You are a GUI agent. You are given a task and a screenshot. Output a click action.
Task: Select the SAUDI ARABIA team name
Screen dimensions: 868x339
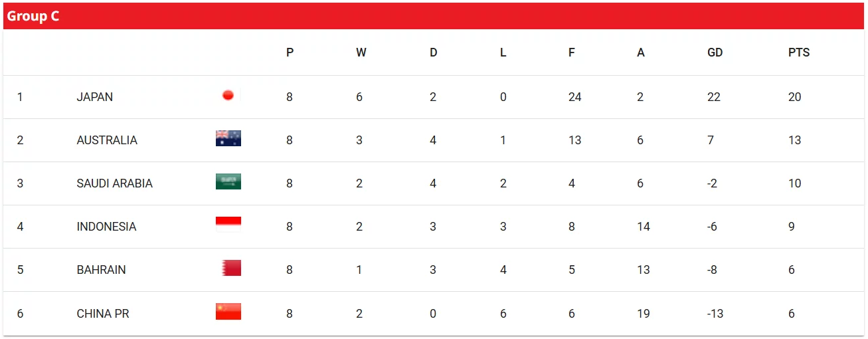click(x=115, y=183)
